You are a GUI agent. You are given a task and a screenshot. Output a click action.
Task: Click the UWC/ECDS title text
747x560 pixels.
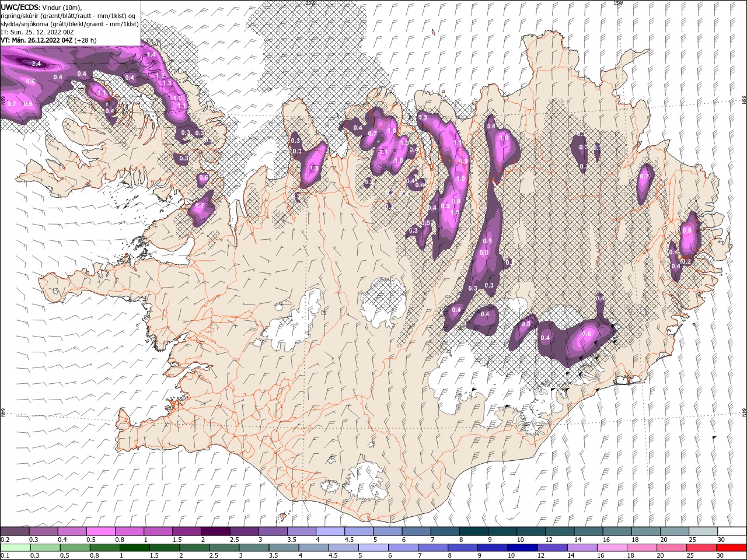coord(20,7)
